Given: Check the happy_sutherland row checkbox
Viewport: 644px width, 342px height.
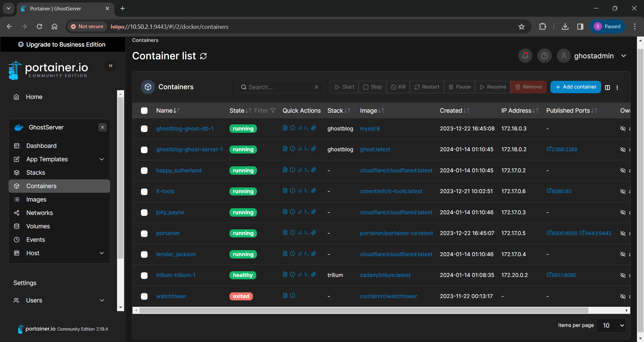Looking at the screenshot, I should tap(144, 171).
